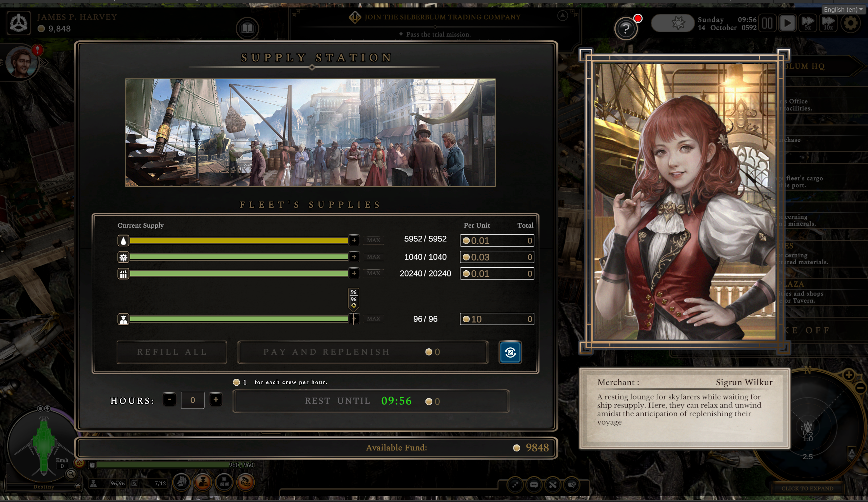The width and height of the screenshot is (868, 502).
Task: Open the settings gear icon
Action: tap(850, 23)
